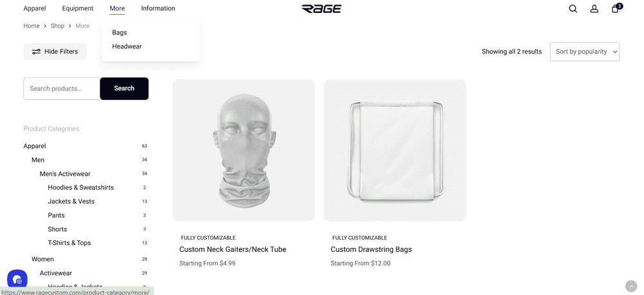The width and height of the screenshot is (644, 295).
Task: Select Bags from the More submenu
Action: click(x=120, y=32)
